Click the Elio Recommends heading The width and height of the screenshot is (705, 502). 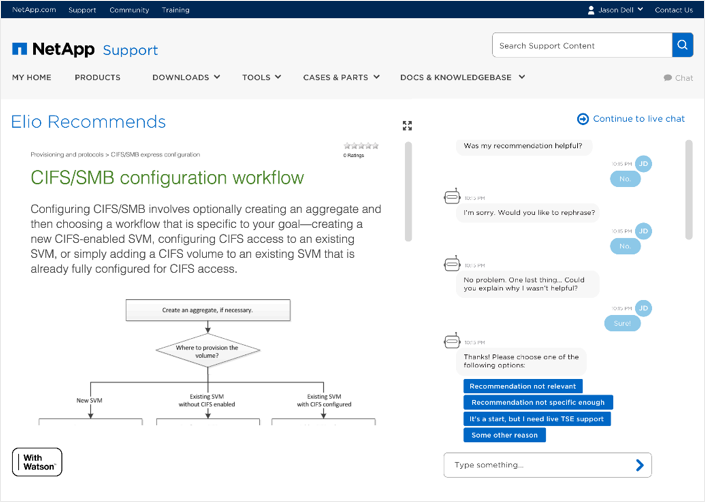click(x=88, y=122)
